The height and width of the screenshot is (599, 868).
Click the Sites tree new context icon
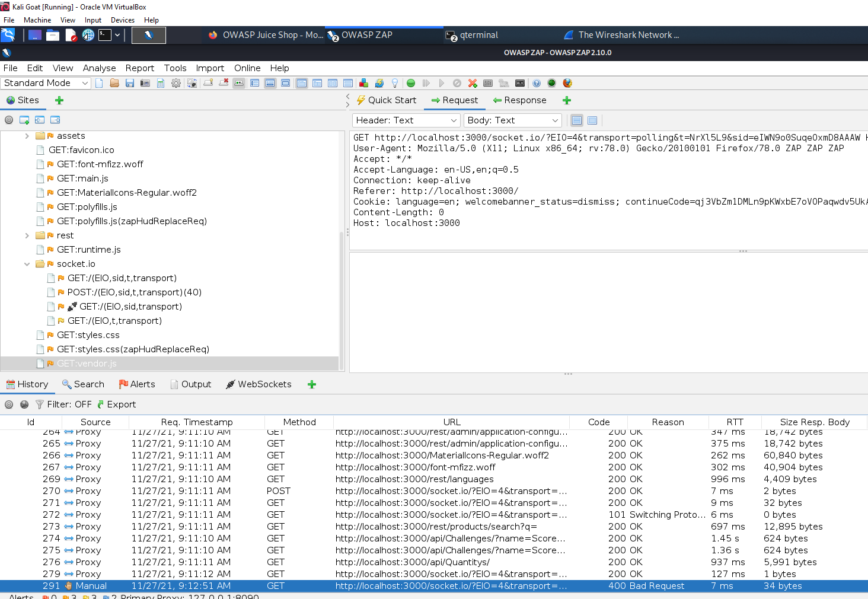tap(24, 120)
